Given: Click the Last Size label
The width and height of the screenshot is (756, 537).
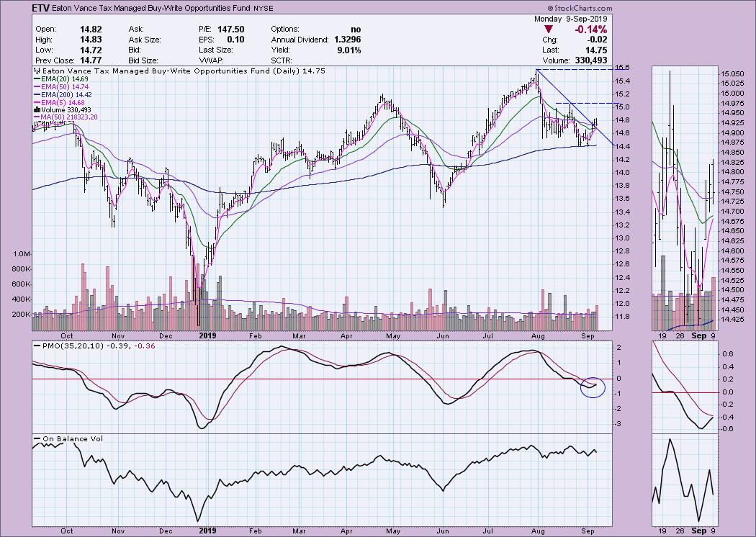Looking at the screenshot, I should pos(215,50).
